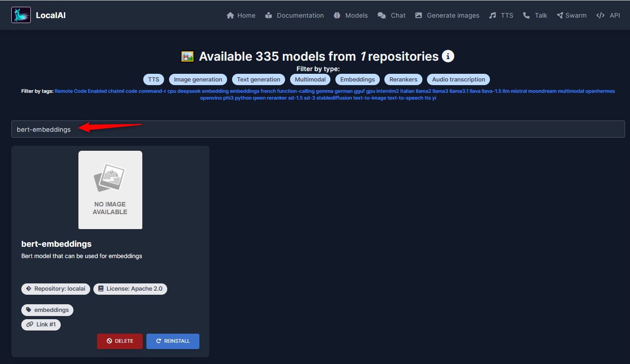Open TTS in the top navigation

(501, 15)
